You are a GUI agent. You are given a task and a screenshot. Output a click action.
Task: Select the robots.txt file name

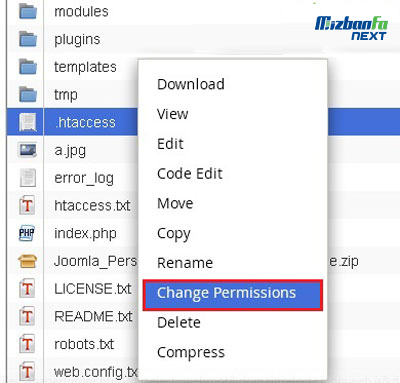tap(84, 344)
